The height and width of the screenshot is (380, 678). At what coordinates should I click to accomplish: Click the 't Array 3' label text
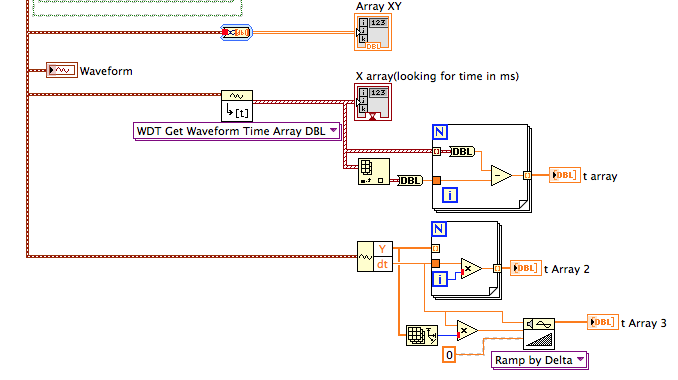[x=643, y=323]
